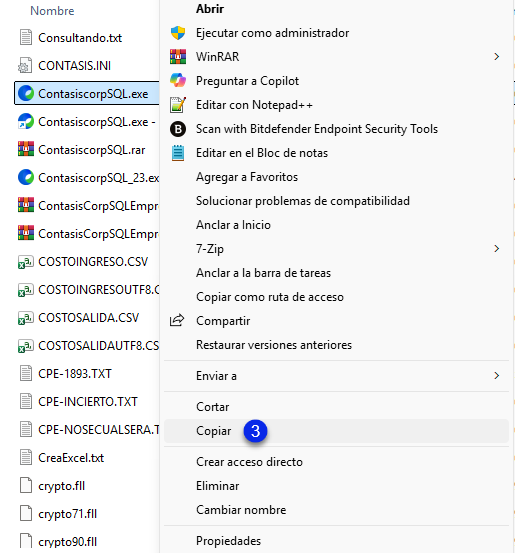Expand the Enviar a submenu arrow

tap(497, 376)
